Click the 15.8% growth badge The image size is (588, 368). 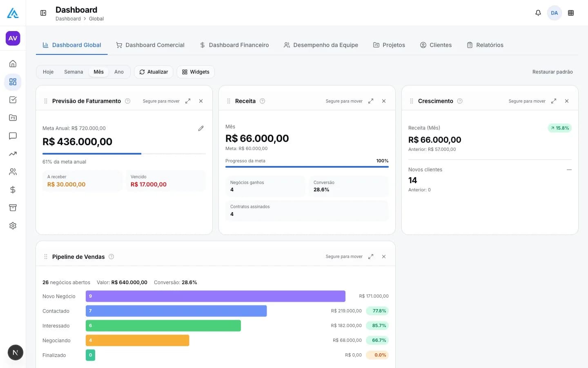coord(559,128)
